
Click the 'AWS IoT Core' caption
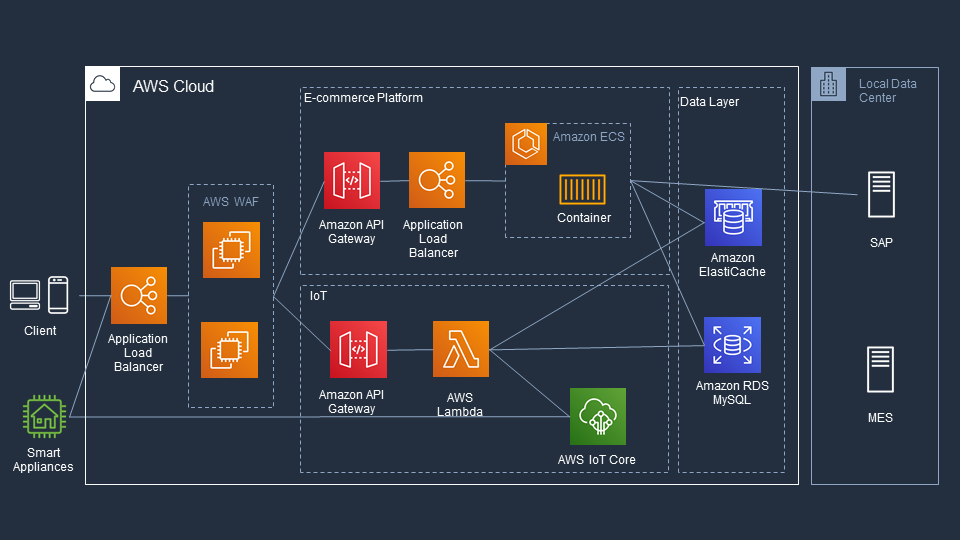pos(596,460)
